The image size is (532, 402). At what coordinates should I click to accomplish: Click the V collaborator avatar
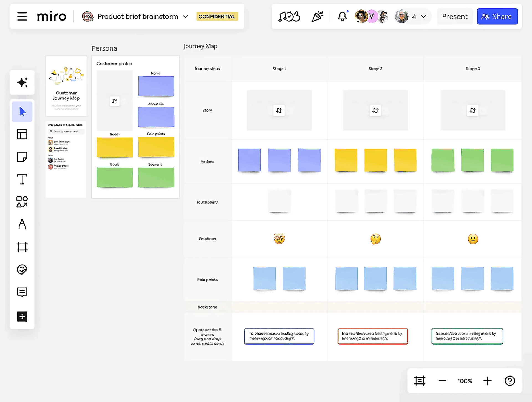coord(372,16)
